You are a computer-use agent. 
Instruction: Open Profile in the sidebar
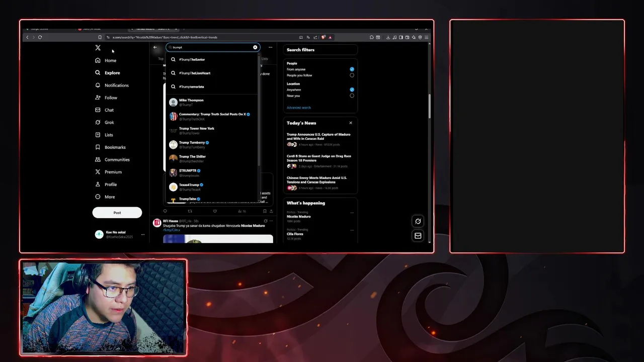point(106,185)
